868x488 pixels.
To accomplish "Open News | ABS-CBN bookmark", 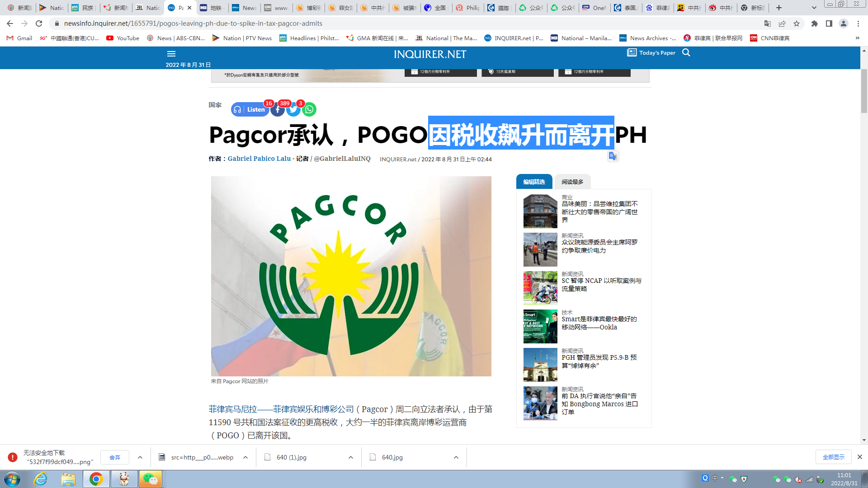I will [176, 38].
